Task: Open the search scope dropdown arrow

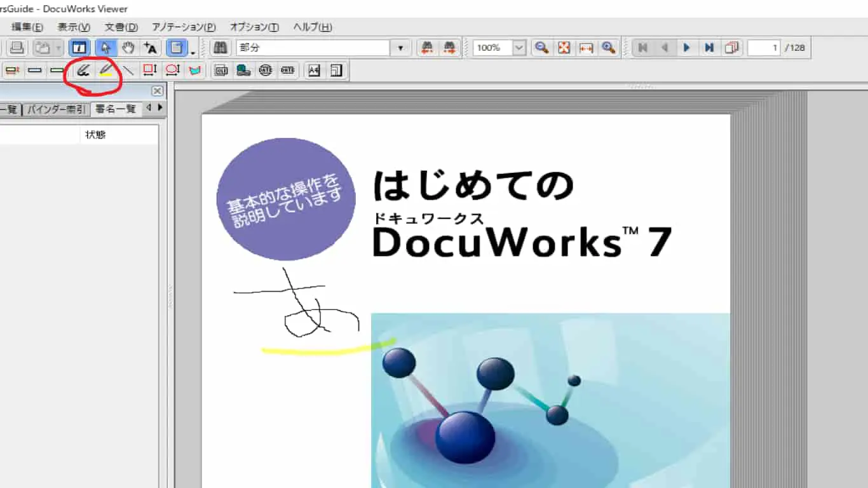Action: [400, 48]
